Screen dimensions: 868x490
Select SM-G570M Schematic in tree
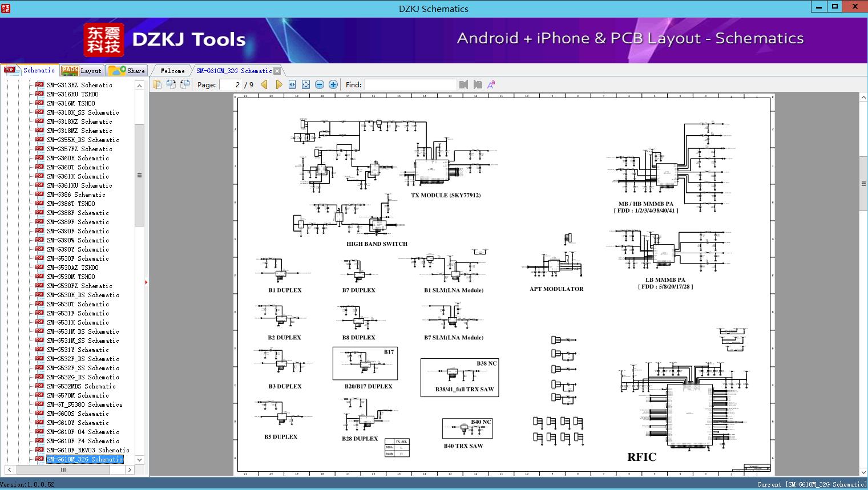pyautogui.click(x=78, y=395)
